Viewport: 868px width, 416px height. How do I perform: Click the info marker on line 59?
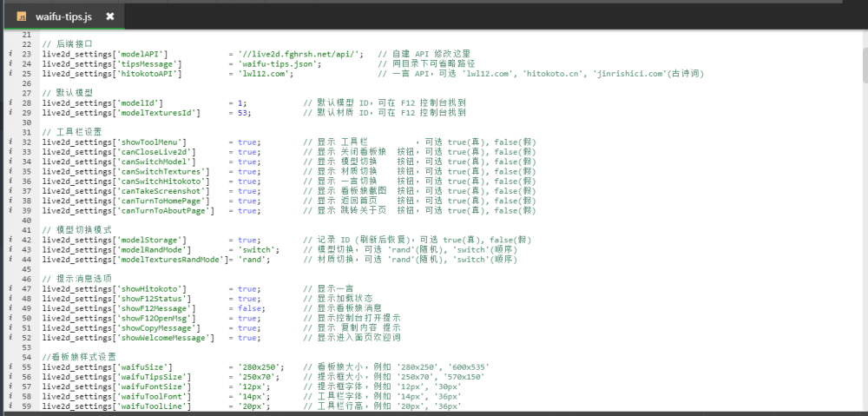pyautogui.click(x=9, y=406)
